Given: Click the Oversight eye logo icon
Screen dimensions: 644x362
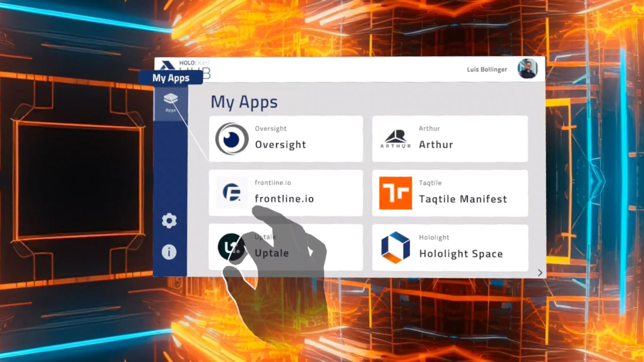Looking at the screenshot, I should pos(232,138).
